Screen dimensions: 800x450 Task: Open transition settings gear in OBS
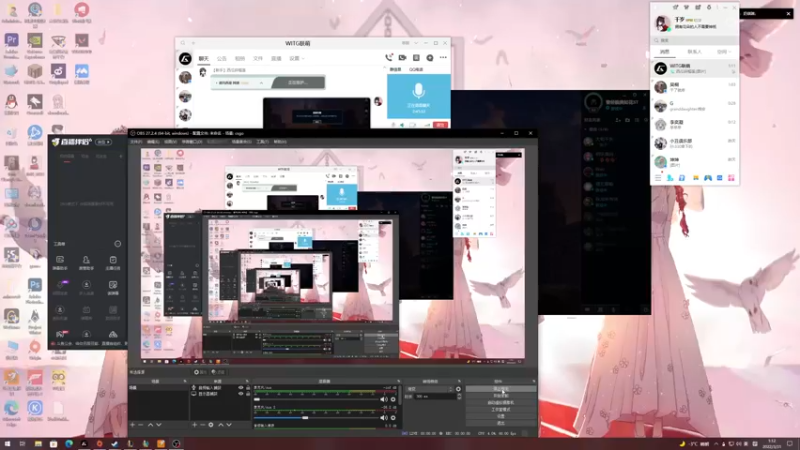[458, 389]
